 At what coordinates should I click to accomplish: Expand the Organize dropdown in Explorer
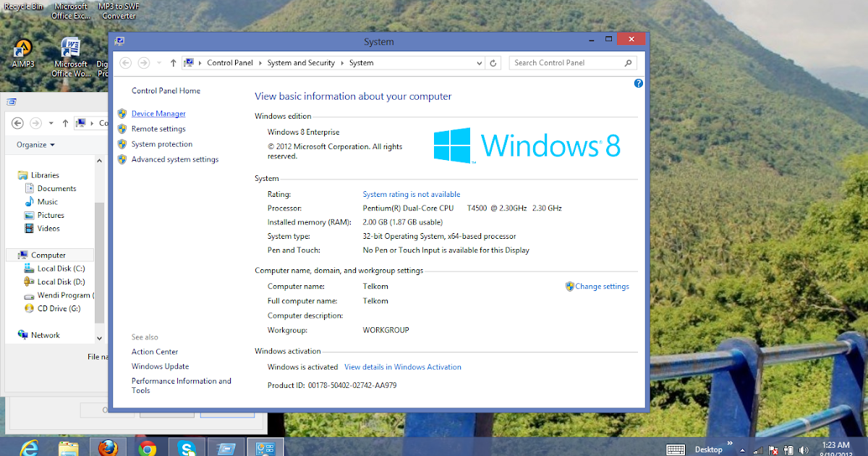(x=33, y=144)
